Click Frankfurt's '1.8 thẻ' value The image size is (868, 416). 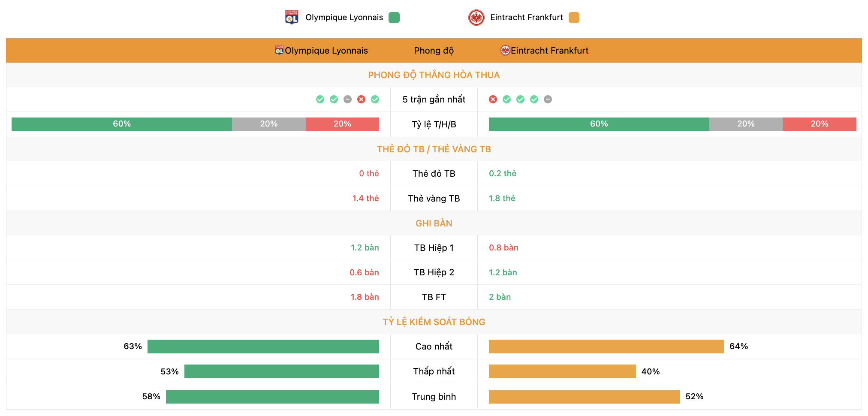click(502, 198)
